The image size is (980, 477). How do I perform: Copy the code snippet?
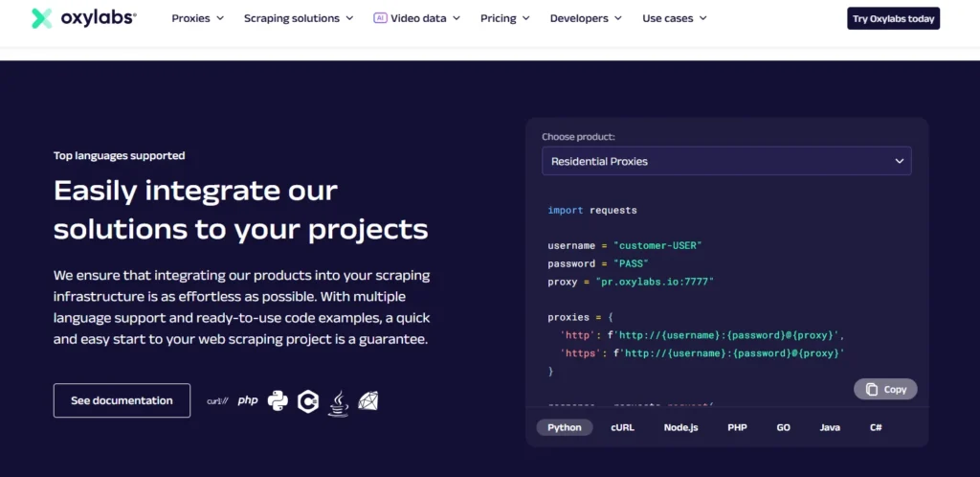pos(885,389)
